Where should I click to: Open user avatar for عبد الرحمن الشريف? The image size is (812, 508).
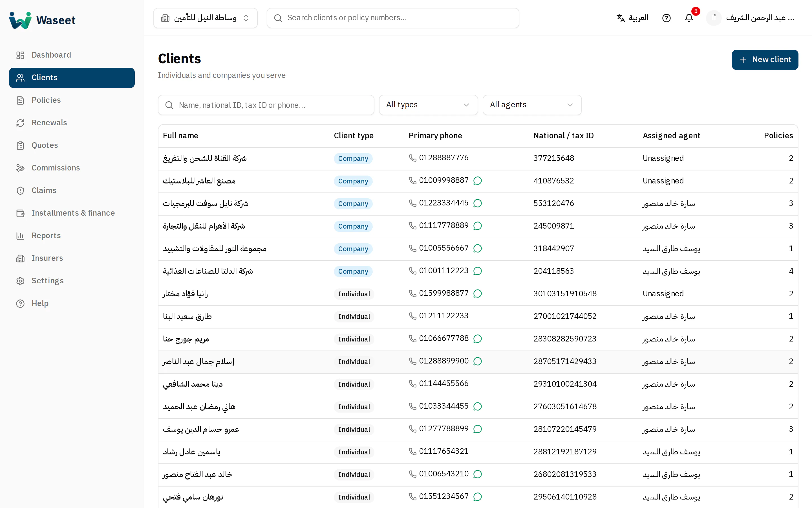[x=714, y=18]
